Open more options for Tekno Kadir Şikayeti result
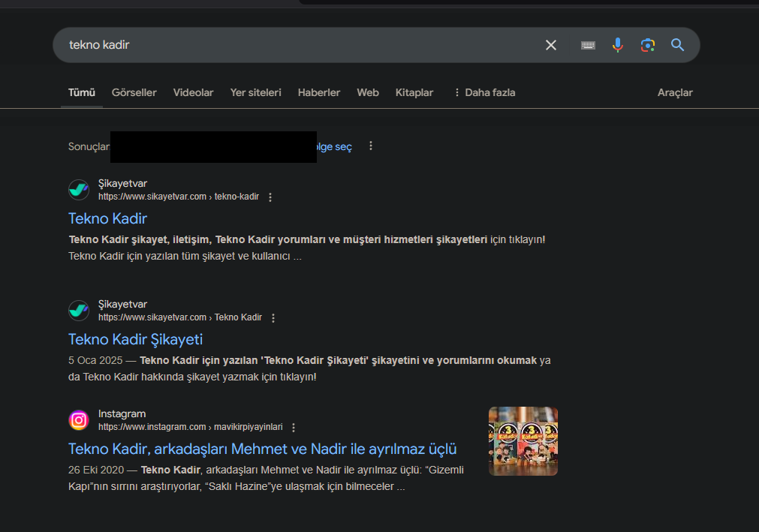 273,317
